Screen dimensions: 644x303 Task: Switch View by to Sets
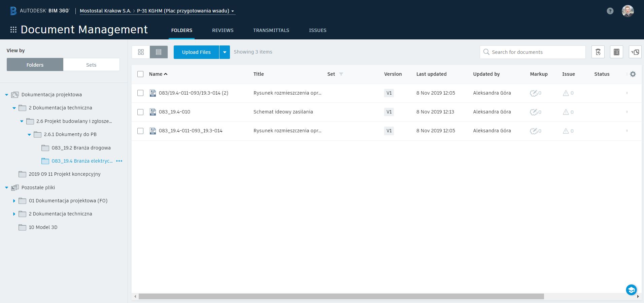point(91,65)
